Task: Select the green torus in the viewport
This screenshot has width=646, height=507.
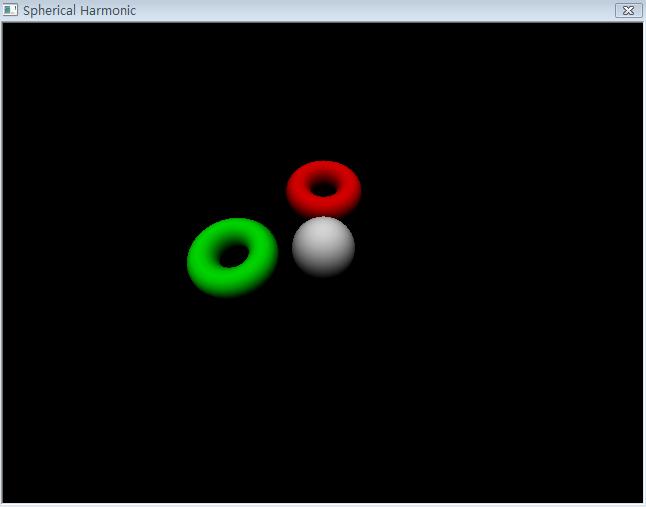Action: point(232,257)
